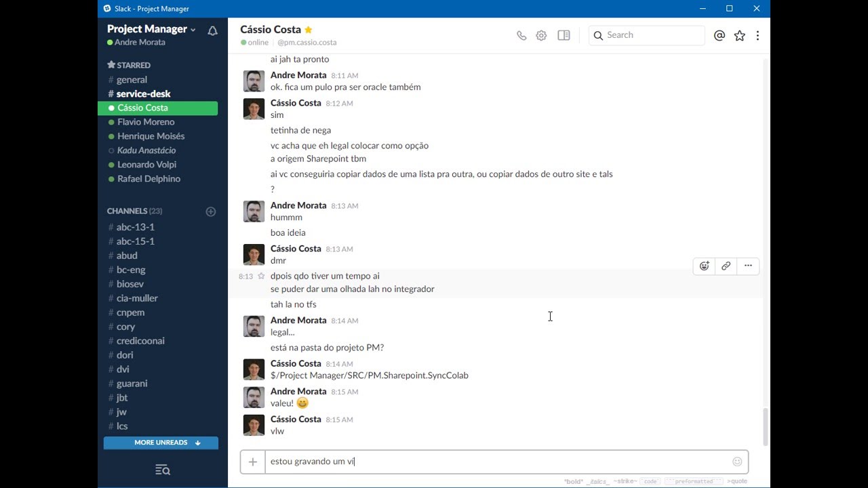Click @pm.cassio.costa username in header
Screen dimensions: 868x488
(307, 43)
